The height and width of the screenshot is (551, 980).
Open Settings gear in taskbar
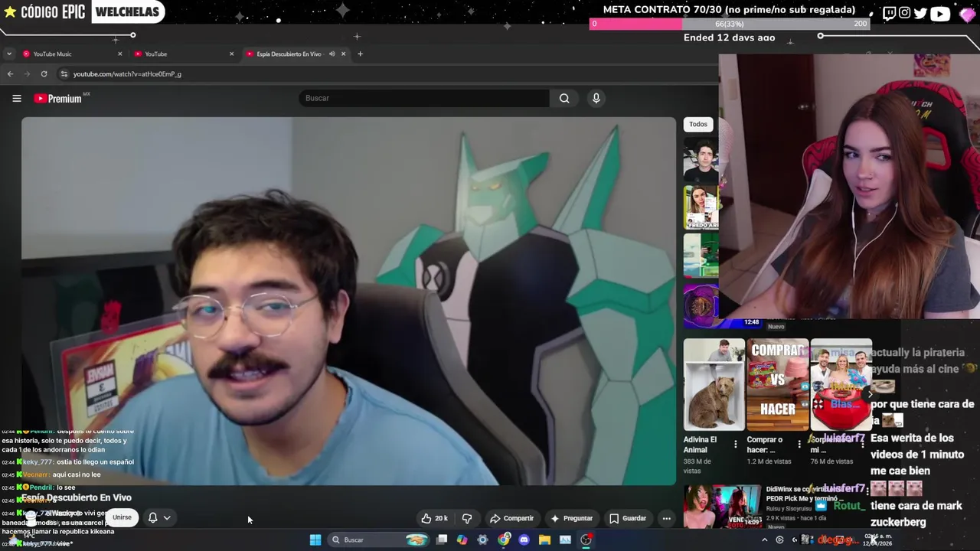482,540
